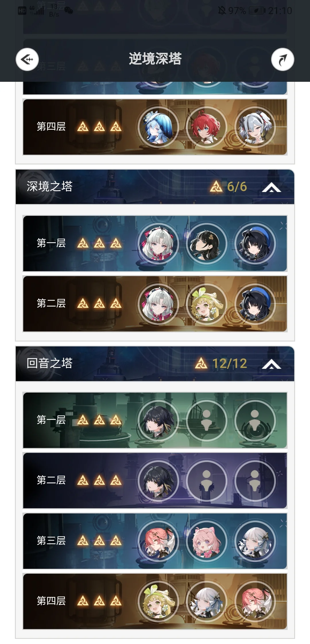Image resolution: width=310 pixels, height=644 pixels.
Task: Collapse the 深境之塔 section chevron
Action: pos(272,187)
